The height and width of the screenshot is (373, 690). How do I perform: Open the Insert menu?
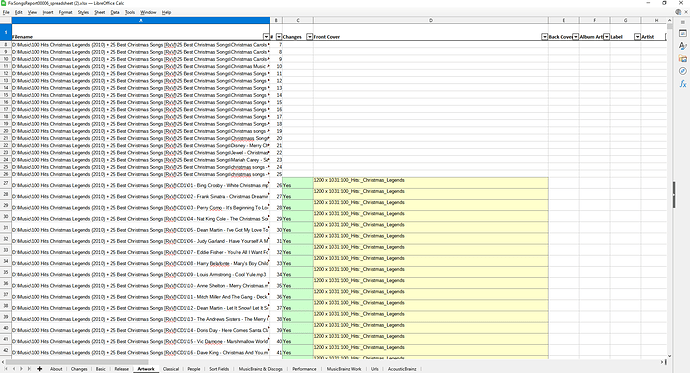click(x=48, y=12)
